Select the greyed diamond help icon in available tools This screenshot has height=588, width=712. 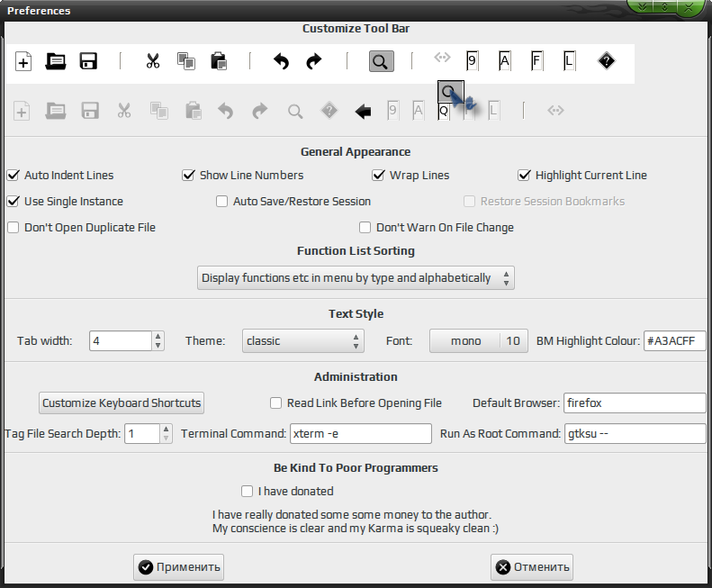(329, 111)
